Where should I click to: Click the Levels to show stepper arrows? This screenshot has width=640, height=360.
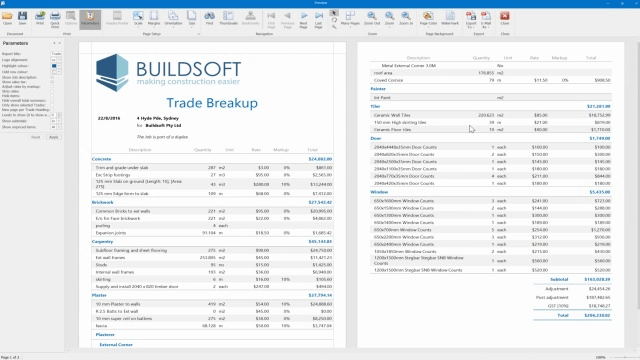(59, 115)
